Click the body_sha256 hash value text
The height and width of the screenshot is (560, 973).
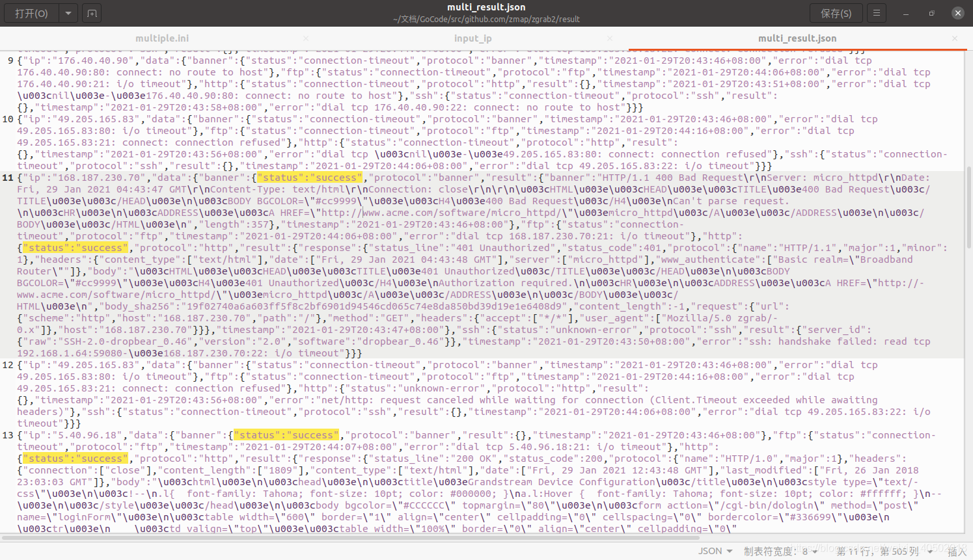(x=374, y=306)
